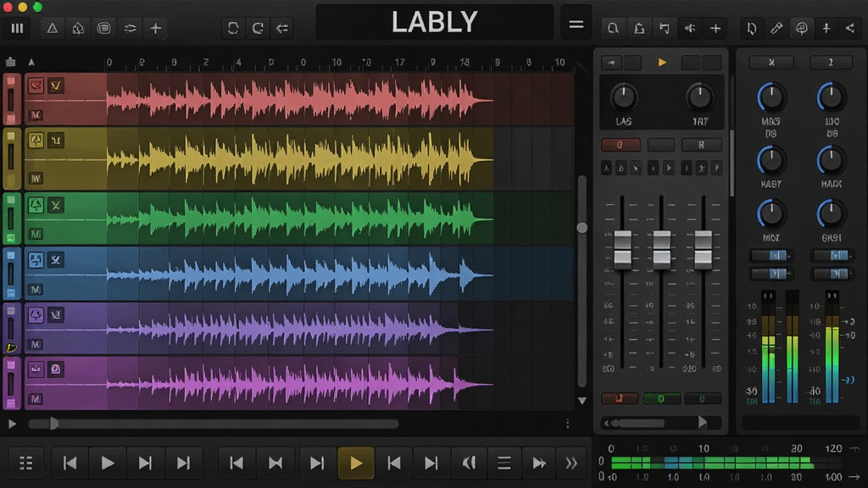
Task: Click the yellow play button in transport bar
Action: pyautogui.click(x=356, y=463)
